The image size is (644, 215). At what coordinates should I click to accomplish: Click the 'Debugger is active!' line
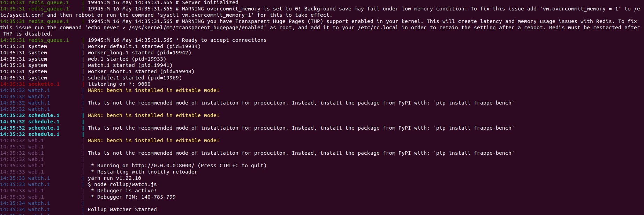click(127, 191)
